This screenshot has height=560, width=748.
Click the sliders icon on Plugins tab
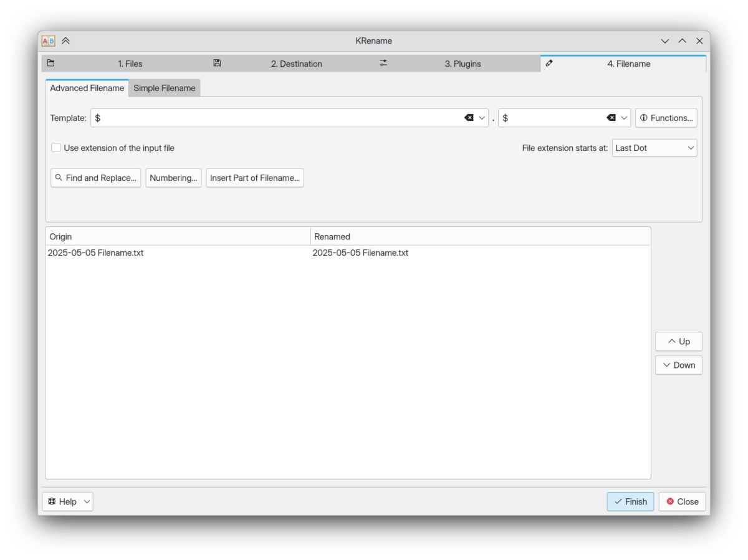tap(383, 63)
